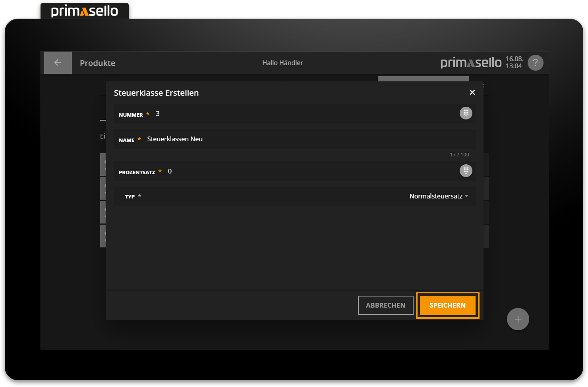This screenshot has width=588, height=387.
Task: Click the Produkte page title
Action: (x=97, y=63)
